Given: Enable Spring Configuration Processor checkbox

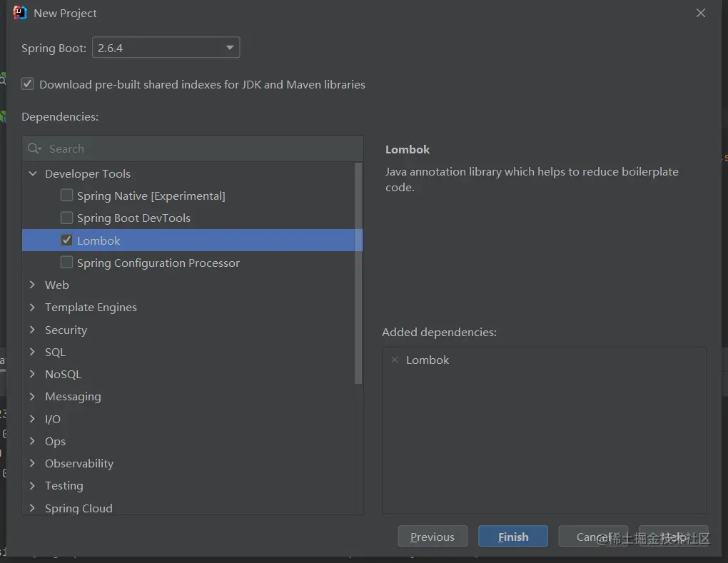Looking at the screenshot, I should point(66,263).
